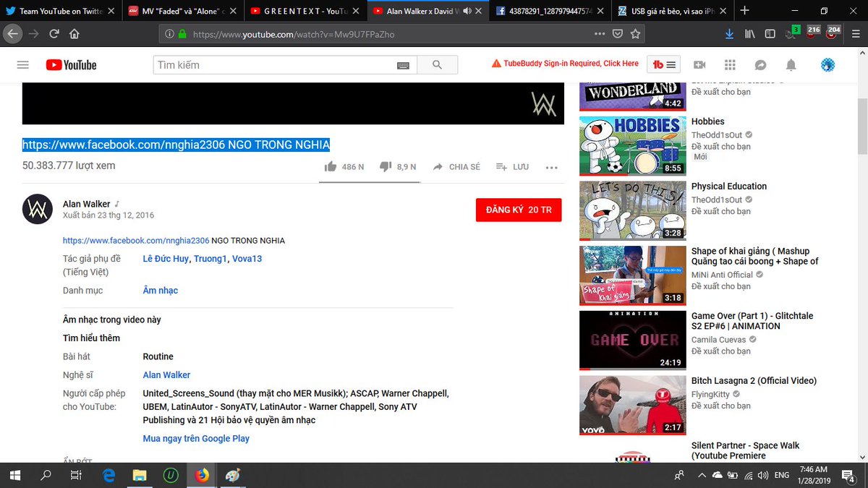The image size is (868, 488).
Task: Reload the current page
Action: [54, 33]
